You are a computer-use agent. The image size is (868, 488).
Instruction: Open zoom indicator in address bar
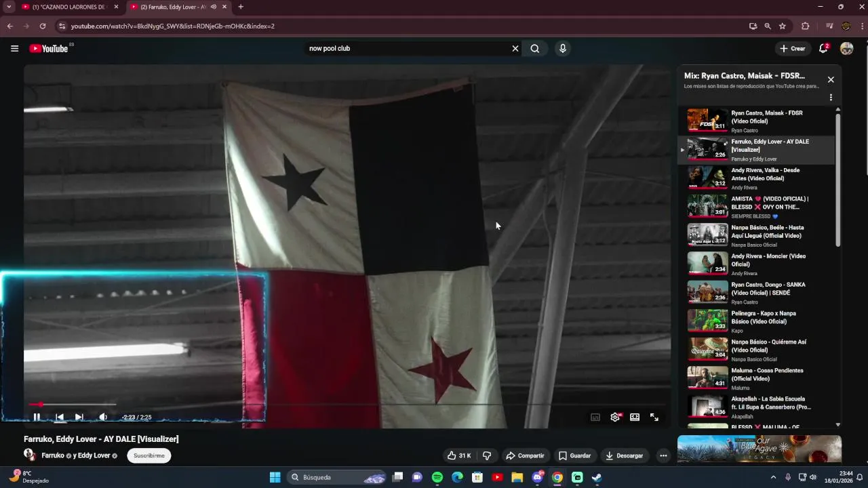[768, 26]
